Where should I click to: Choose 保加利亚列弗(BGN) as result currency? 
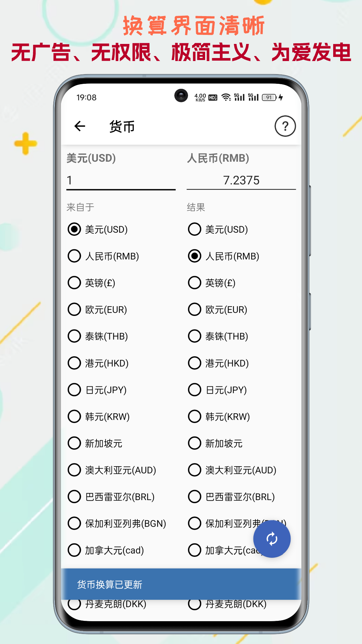click(194, 523)
